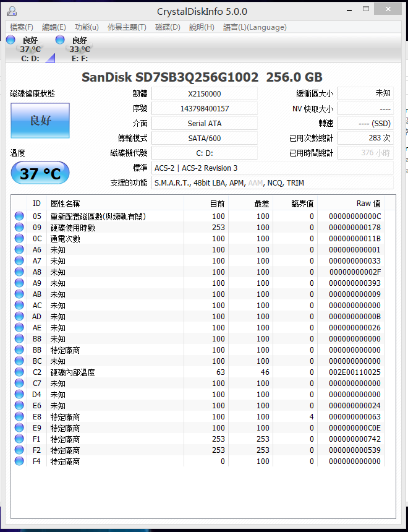Select the 通電次數 attribute row
The image size is (408, 532).
tap(198, 239)
